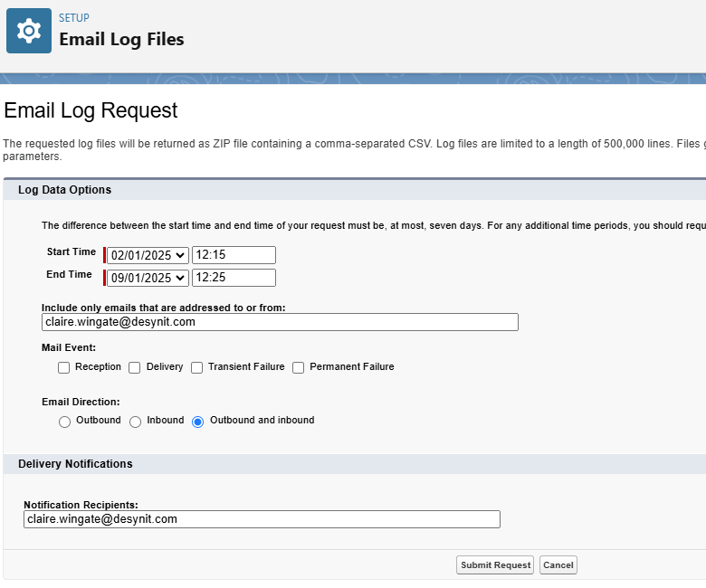Open the End Time date dropdown
The width and height of the screenshot is (706, 588).
[x=148, y=278]
